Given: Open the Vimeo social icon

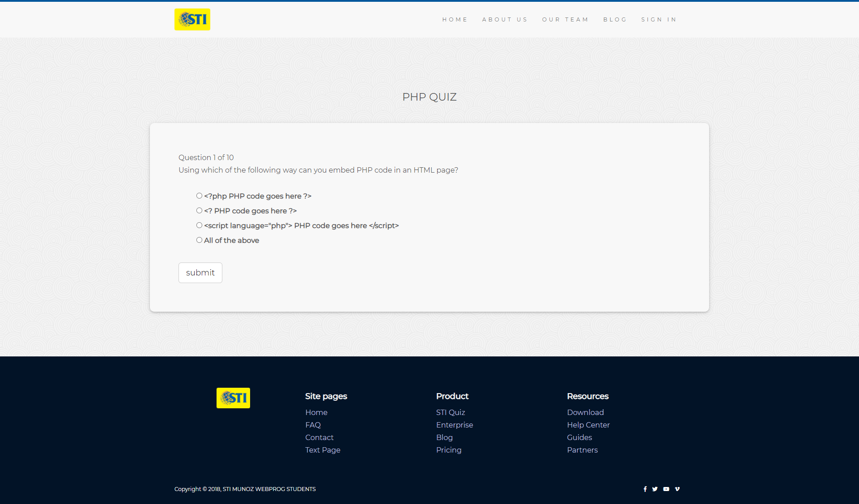Looking at the screenshot, I should coord(677,489).
